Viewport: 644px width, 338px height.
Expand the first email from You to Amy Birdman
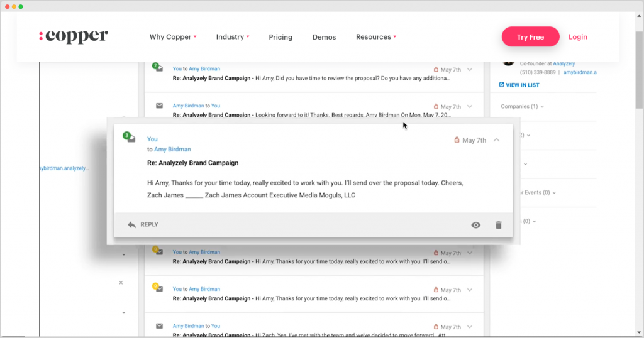point(470,69)
